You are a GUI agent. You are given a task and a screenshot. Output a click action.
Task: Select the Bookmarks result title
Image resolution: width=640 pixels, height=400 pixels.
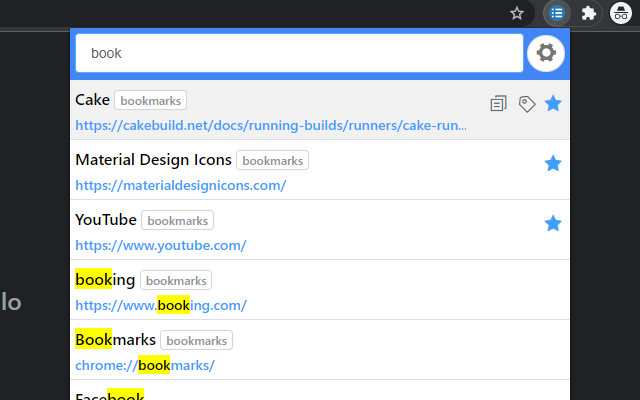[x=115, y=340]
